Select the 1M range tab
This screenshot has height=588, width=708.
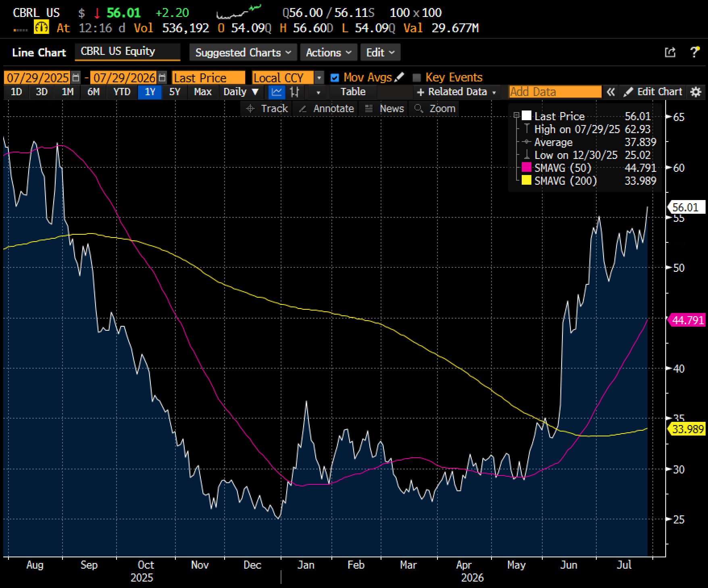(x=67, y=92)
